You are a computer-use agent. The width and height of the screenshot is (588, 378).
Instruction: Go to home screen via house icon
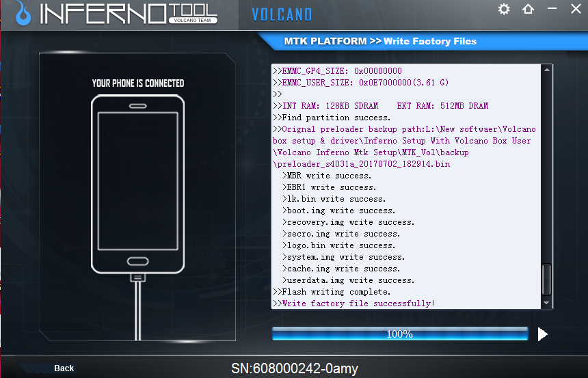(528, 9)
